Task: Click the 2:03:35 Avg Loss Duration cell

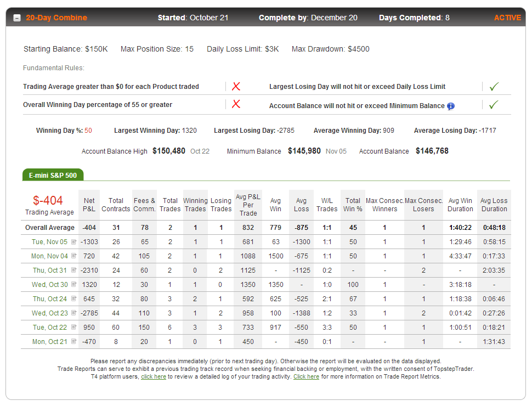Action: tap(494, 270)
